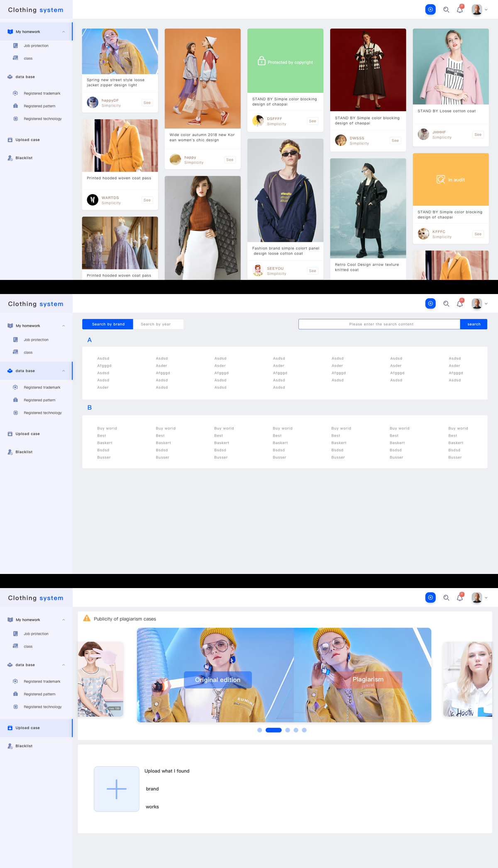Click the lock icon on Protected by copyright card
This screenshot has height=868, width=498.
261,61
